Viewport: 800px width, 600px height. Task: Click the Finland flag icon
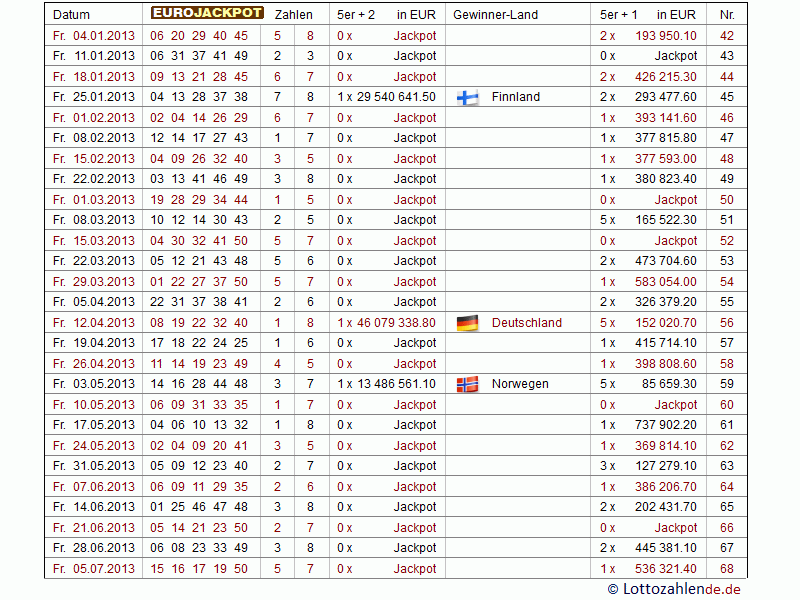(467, 97)
